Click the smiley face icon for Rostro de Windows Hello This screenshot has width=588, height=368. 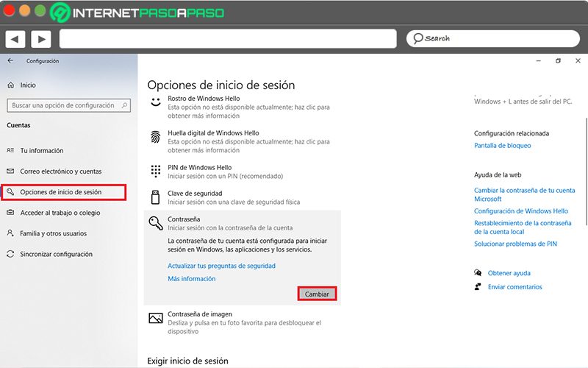click(x=156, y=102)
